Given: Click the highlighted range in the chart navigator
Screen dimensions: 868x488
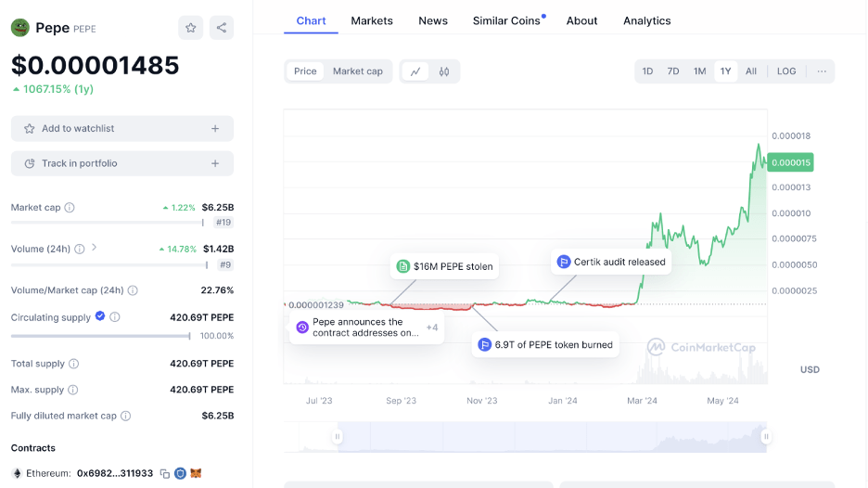Looking at the screenshot, I should 552,437.
